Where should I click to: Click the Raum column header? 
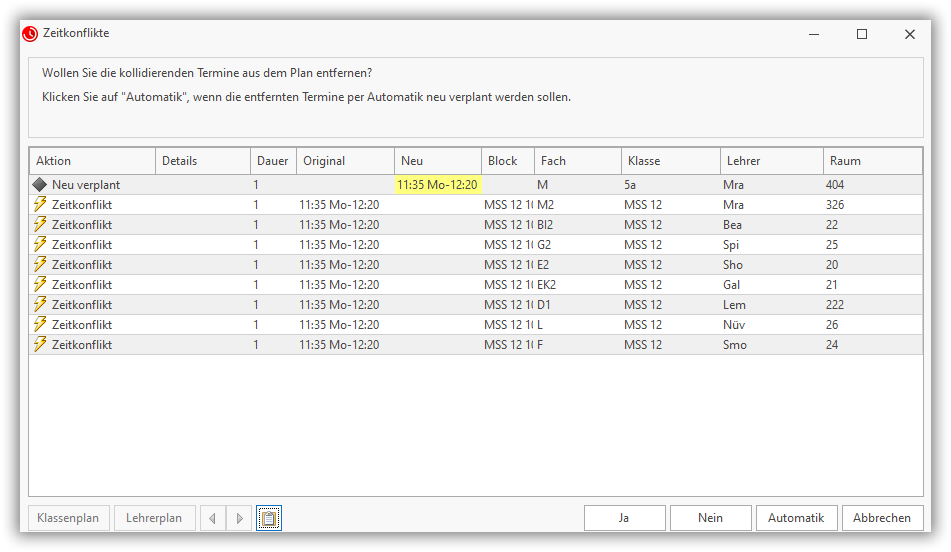[872, 161]
